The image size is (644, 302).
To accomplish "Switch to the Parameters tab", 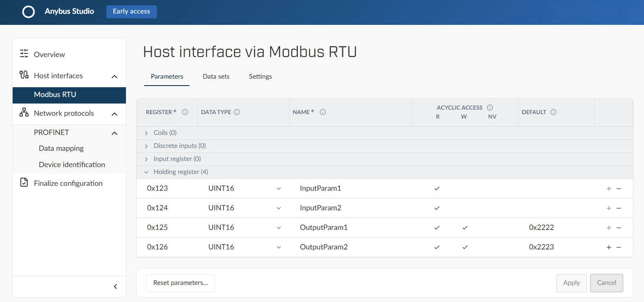I will pyautogui.click(x=167, y=77).
